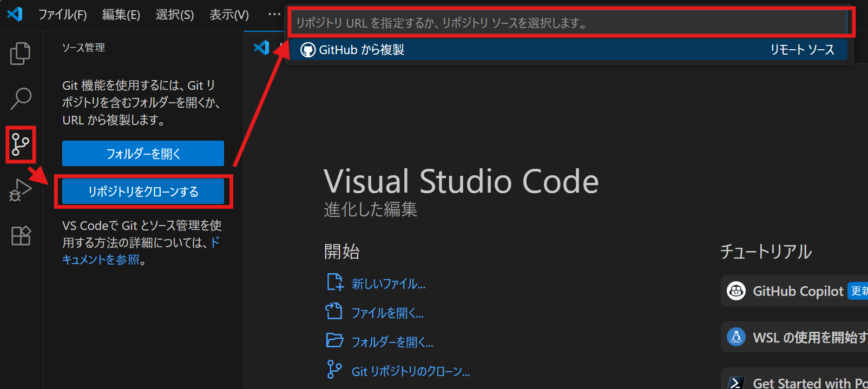
Task: Click the Visual Studio Code welcome title
Action: (x=461, y=181)
